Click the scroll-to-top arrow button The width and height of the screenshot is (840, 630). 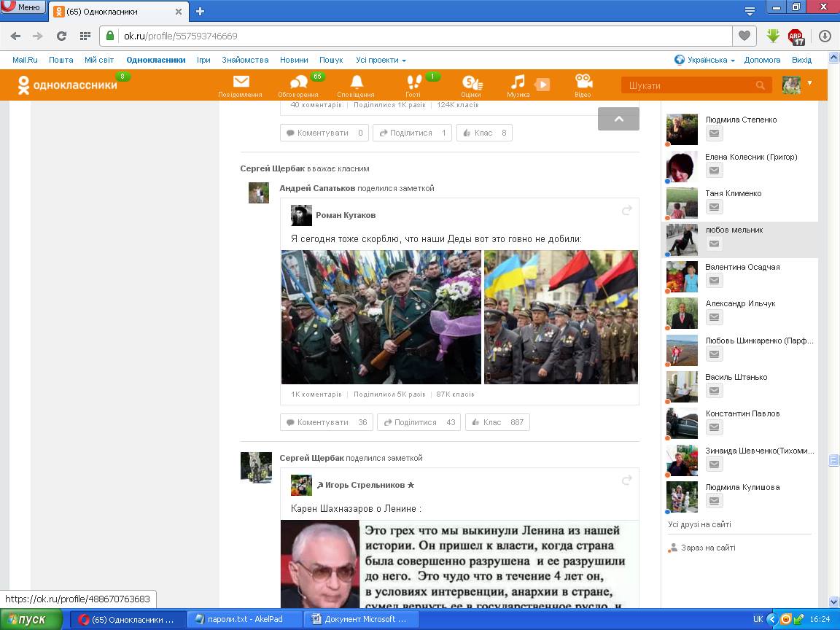tap(618, 119)
